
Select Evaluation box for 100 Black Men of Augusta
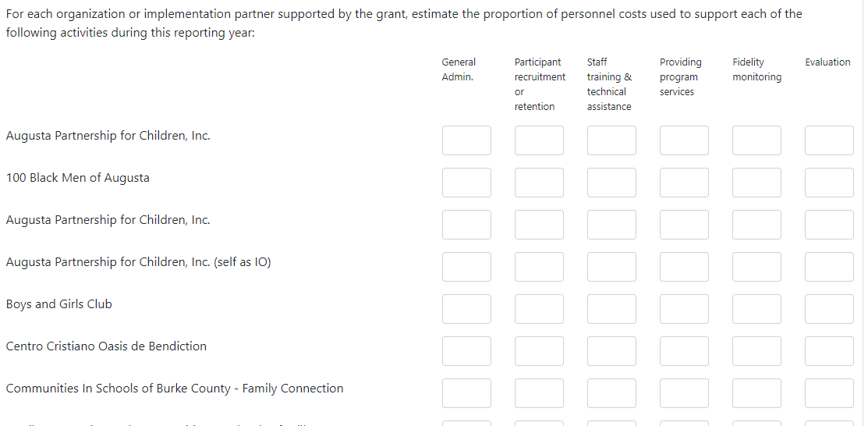click(829, 183)
